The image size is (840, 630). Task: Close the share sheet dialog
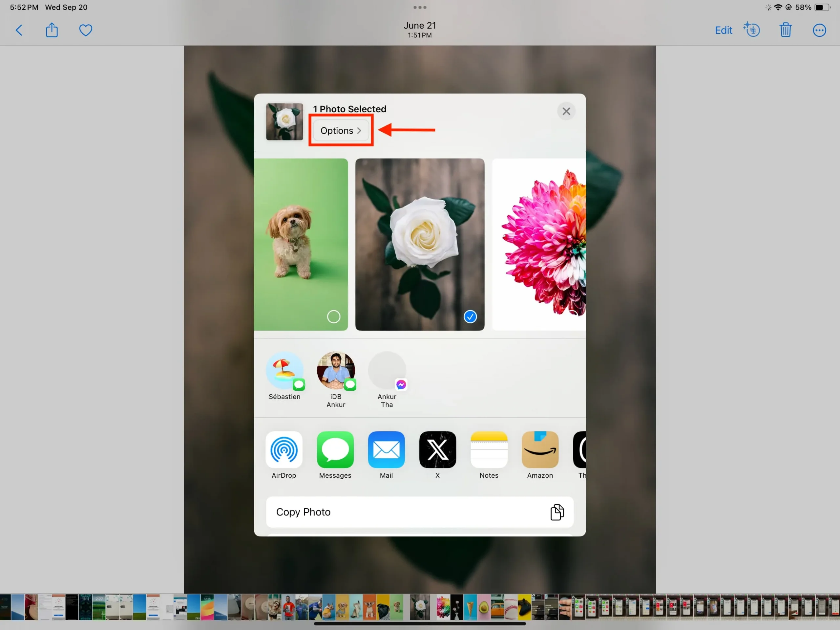[566, 111]
